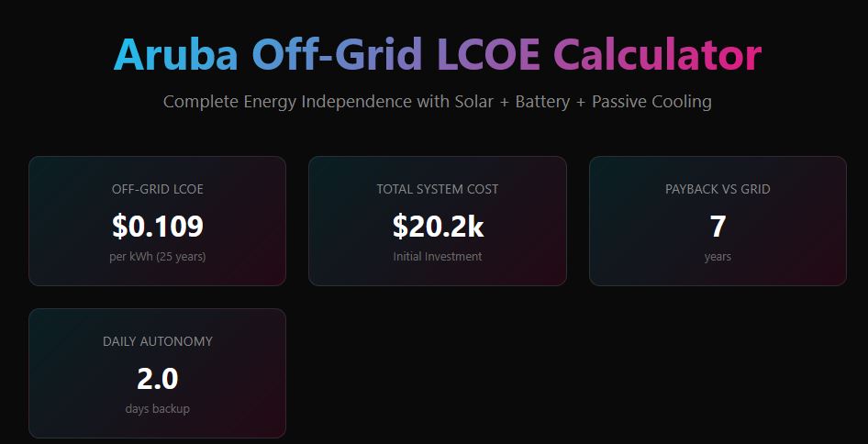Select the OFF-GRID LCOE label

pos(158,189)
